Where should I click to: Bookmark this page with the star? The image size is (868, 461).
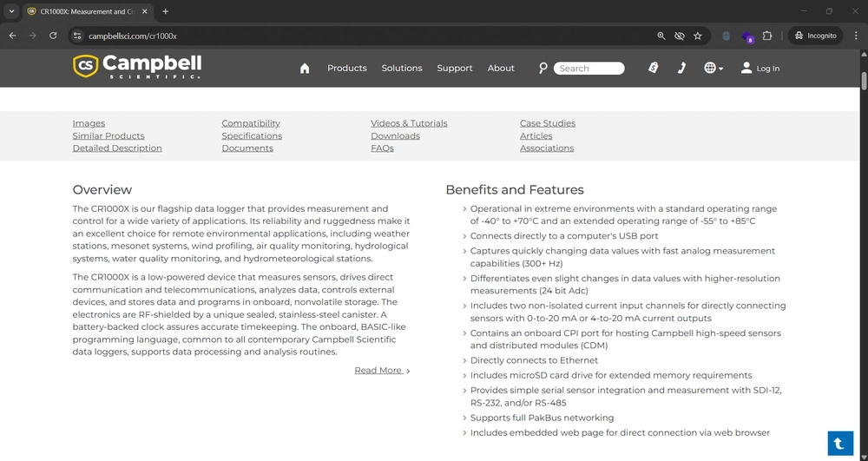pyautogui.click(x=698, y=36)
